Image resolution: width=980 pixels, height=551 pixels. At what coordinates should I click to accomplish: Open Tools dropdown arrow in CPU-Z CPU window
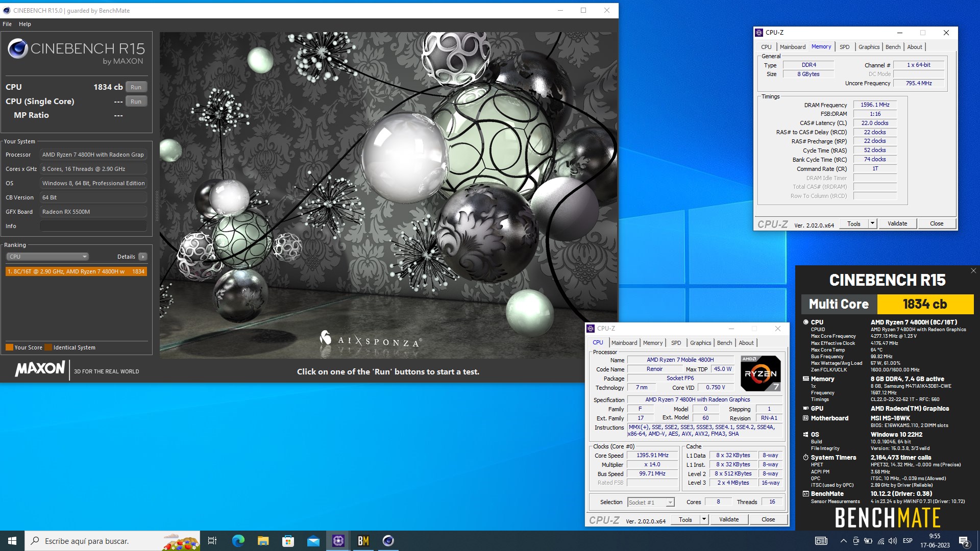point(704,519)
